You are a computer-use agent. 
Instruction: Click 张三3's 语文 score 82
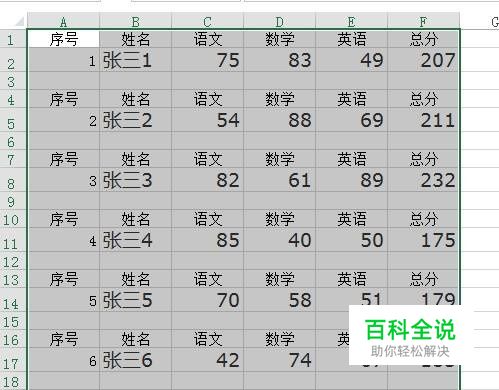click(x=207, y=180)
